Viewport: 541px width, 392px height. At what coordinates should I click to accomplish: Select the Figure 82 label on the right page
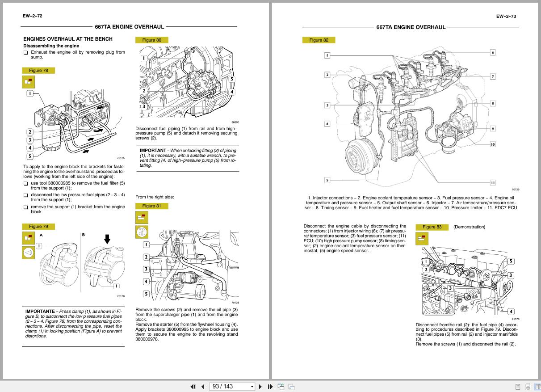click(x=319, y=40)
